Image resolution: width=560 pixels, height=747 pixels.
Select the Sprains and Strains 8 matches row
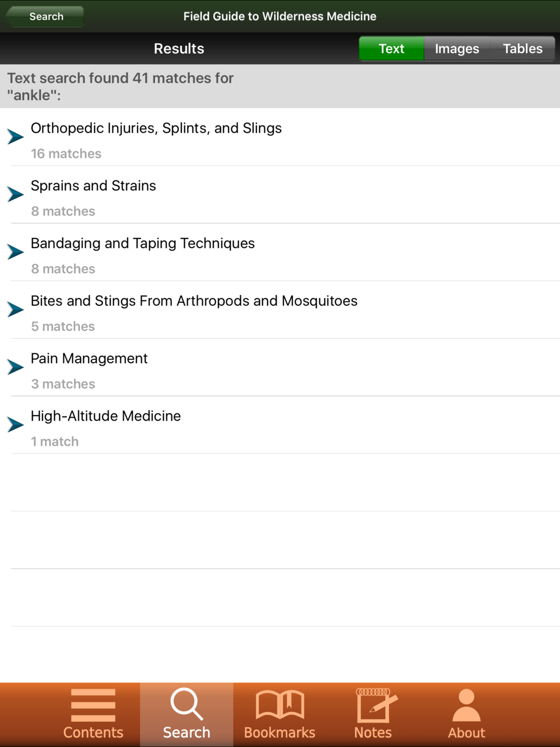click(x=280, y=195)
